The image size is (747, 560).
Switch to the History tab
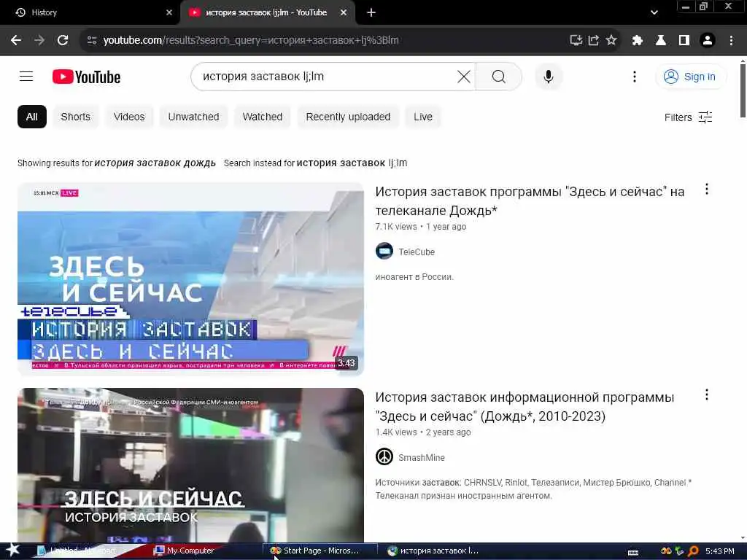pyautogui.click(x=90, y=13)
